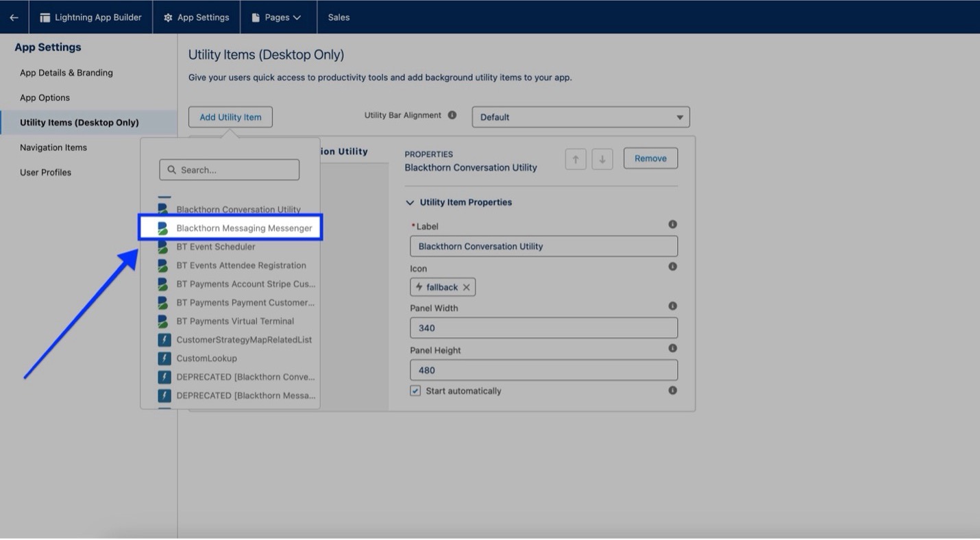Click Blackthorn icon next to Blackthorn Messaging Messenger
The height and width of the screenshot is (540, 980).
(164, 228)
